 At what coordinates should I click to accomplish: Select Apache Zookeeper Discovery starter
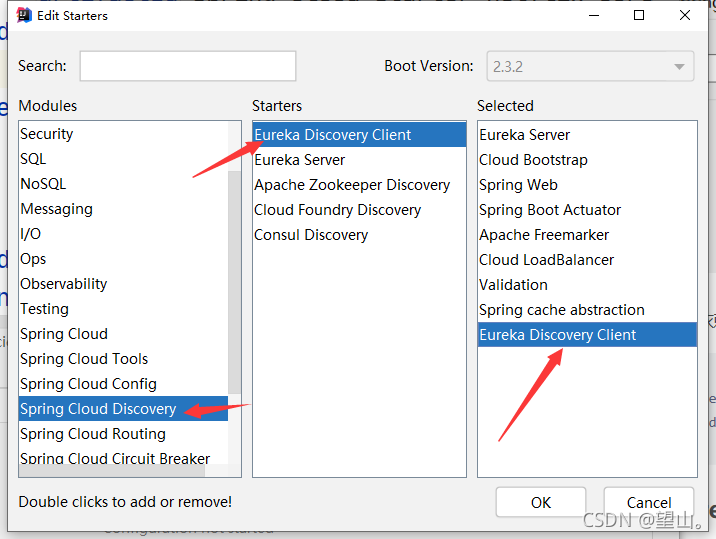tap(359, 185)
